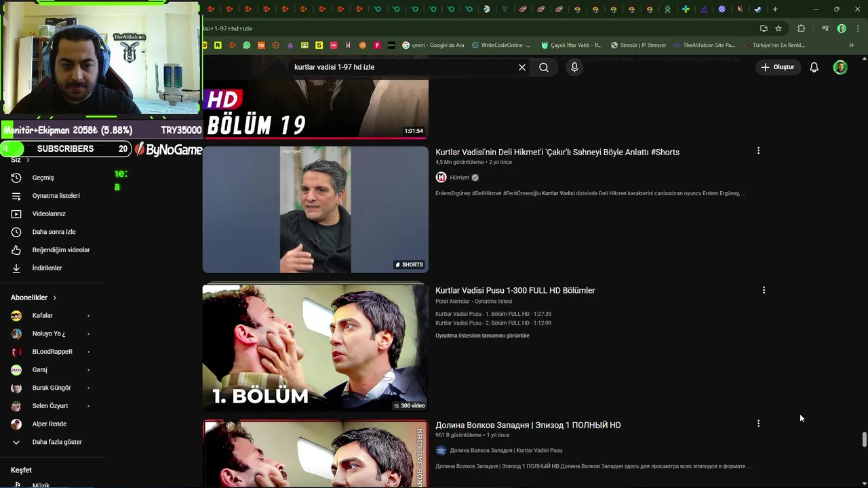This screenshot has height=488, width=868.
Task: Start voice search with microphone icon
Action: tap(574, 67)
